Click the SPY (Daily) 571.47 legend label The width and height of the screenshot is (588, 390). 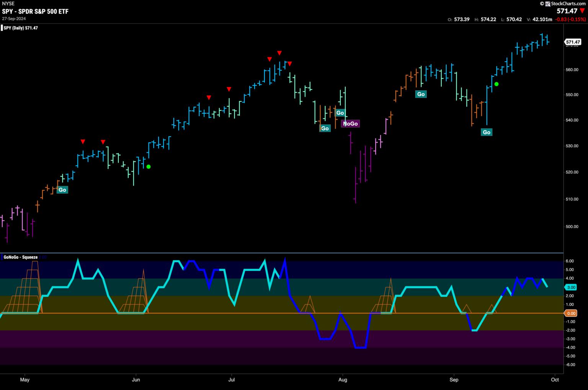21,28
